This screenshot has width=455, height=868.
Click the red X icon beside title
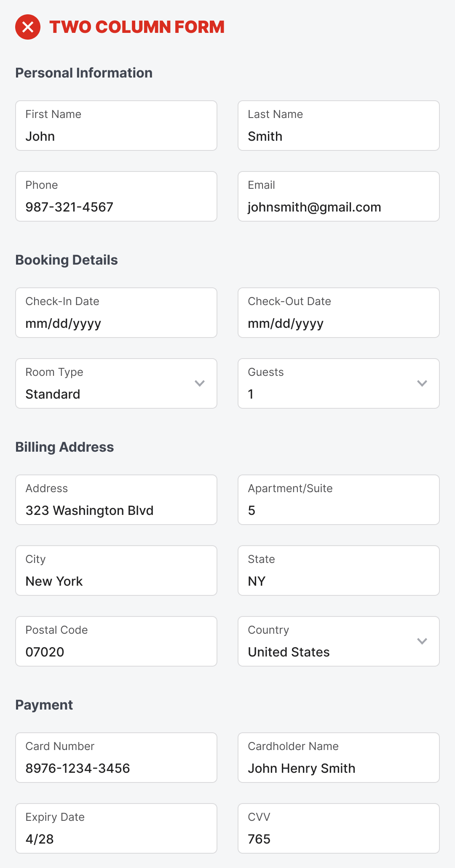pos(28,27)
